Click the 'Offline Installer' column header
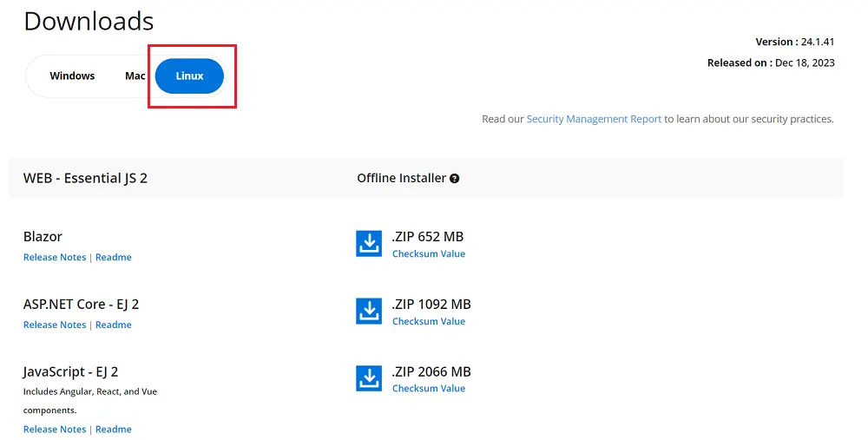The image size is (868, 440). click(x=401, y=178)
